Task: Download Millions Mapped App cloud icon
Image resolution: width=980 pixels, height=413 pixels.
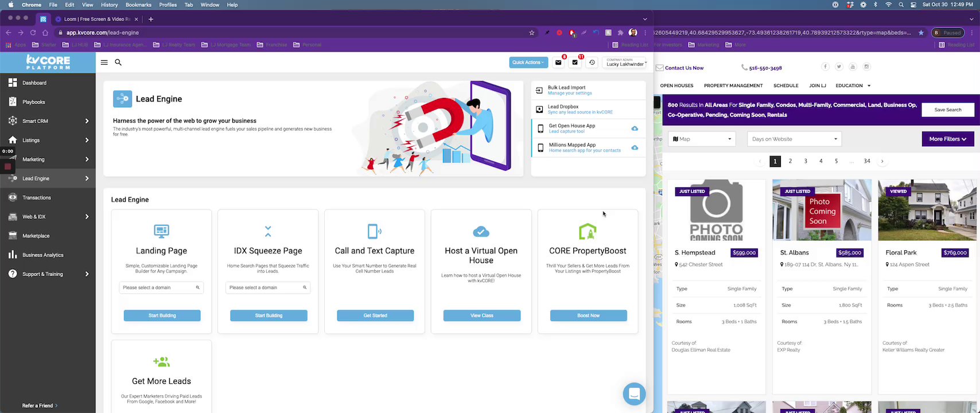Action: (635, 147)
